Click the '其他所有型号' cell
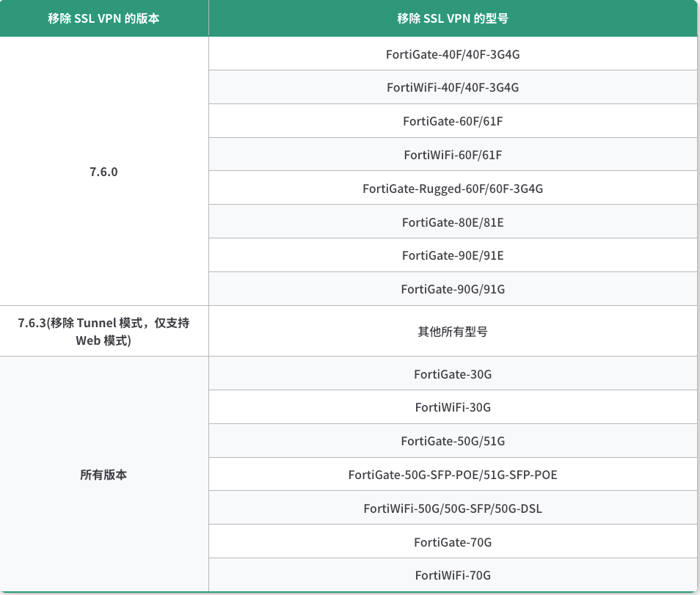700x595 pixels. point(453,332)
